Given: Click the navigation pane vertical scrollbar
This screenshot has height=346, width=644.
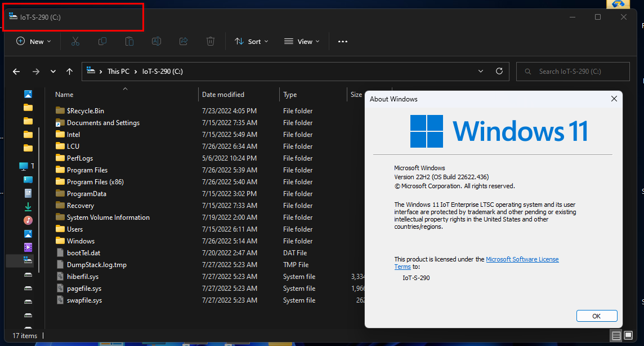Looking at the screenshot, I should point(39,200).
